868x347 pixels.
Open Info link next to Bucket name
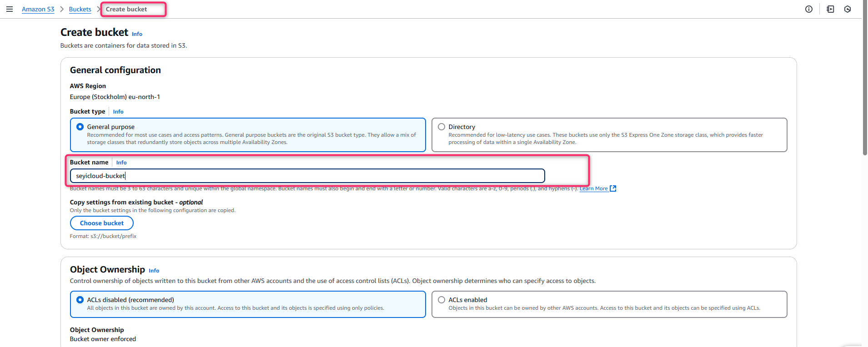121,163
